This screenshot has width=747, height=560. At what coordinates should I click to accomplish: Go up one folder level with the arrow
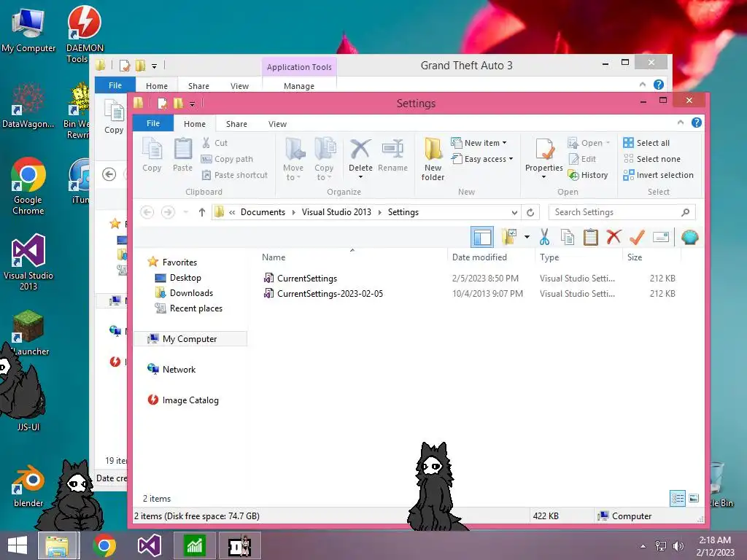click(202, 212)
